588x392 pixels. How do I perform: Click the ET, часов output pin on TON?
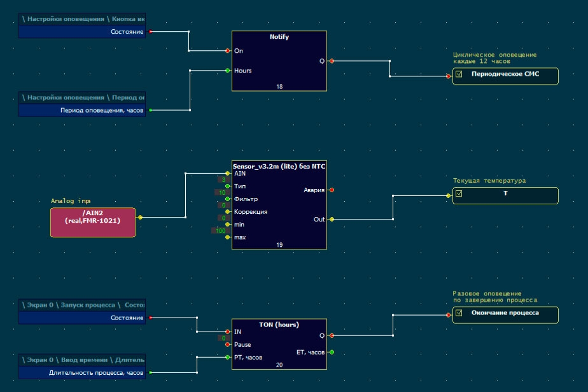click(x=332, y=353)
